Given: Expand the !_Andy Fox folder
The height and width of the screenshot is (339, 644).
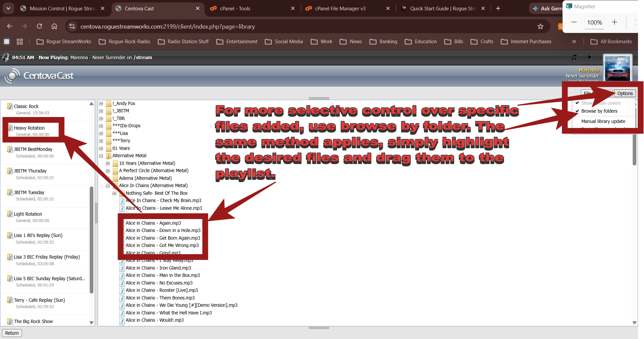Looking at the screenshot, I should (x=101, y=103).
